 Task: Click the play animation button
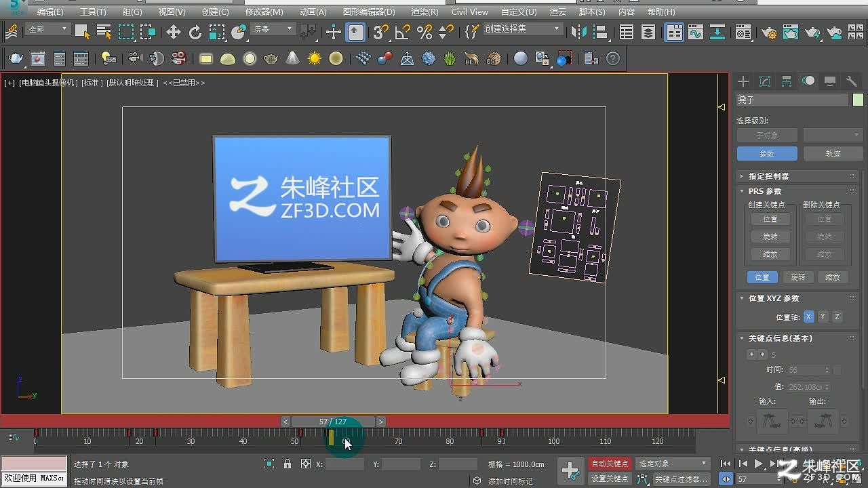click(x=759, y=464)
